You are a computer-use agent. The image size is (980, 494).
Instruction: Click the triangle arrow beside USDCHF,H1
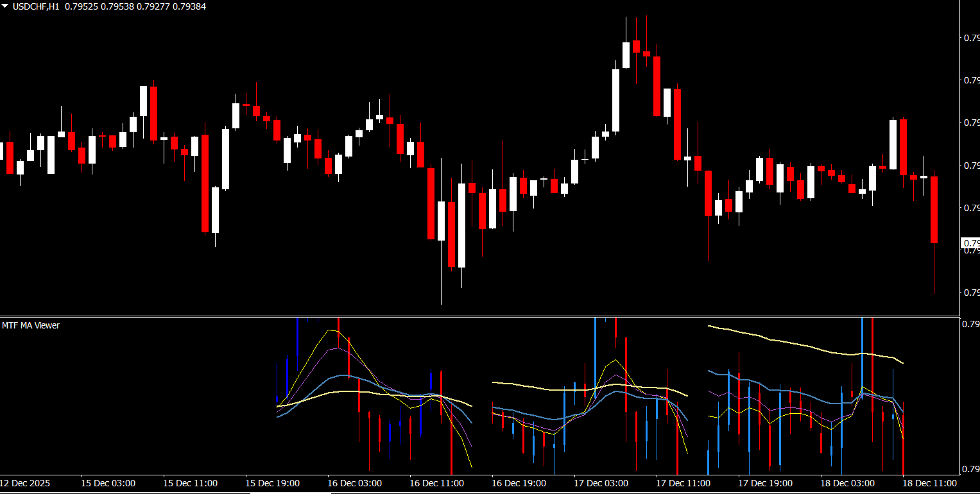coord(5,6)
